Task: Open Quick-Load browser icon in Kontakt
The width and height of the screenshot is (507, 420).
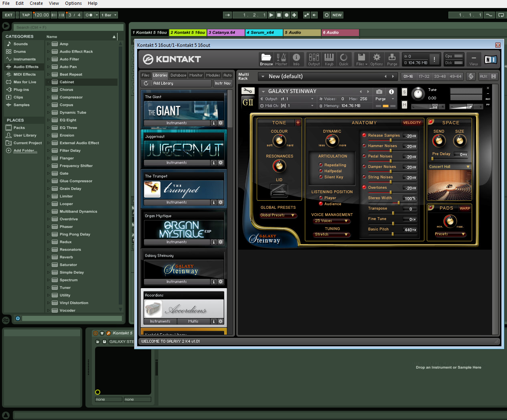Action: pyautogui.click(x=344, y=59)
